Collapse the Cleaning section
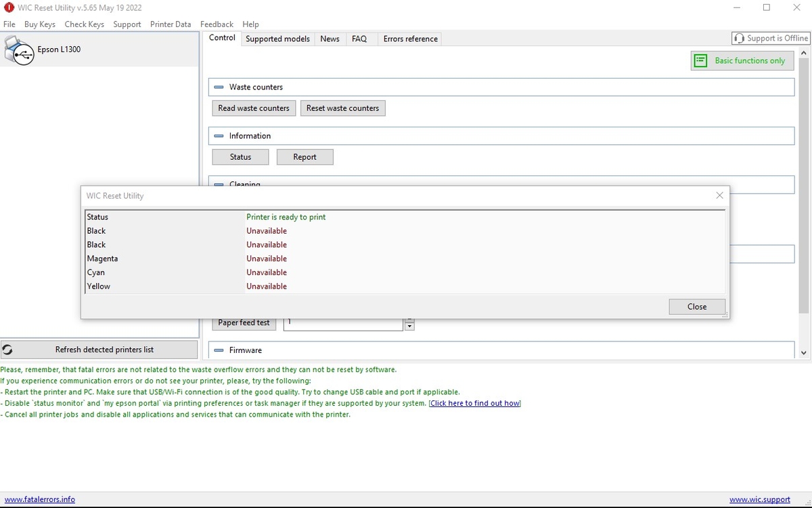The width and height of the screenshot is (812, 508). tap(219, 184)
